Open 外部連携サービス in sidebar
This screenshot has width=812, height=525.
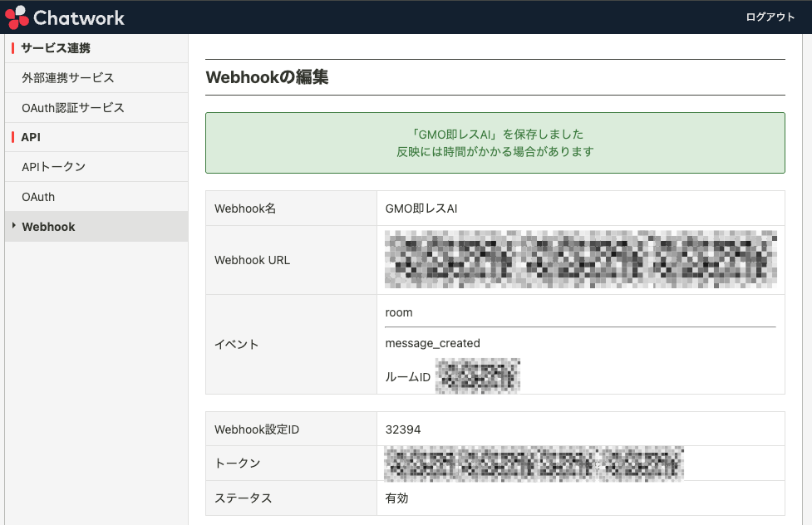68,78
